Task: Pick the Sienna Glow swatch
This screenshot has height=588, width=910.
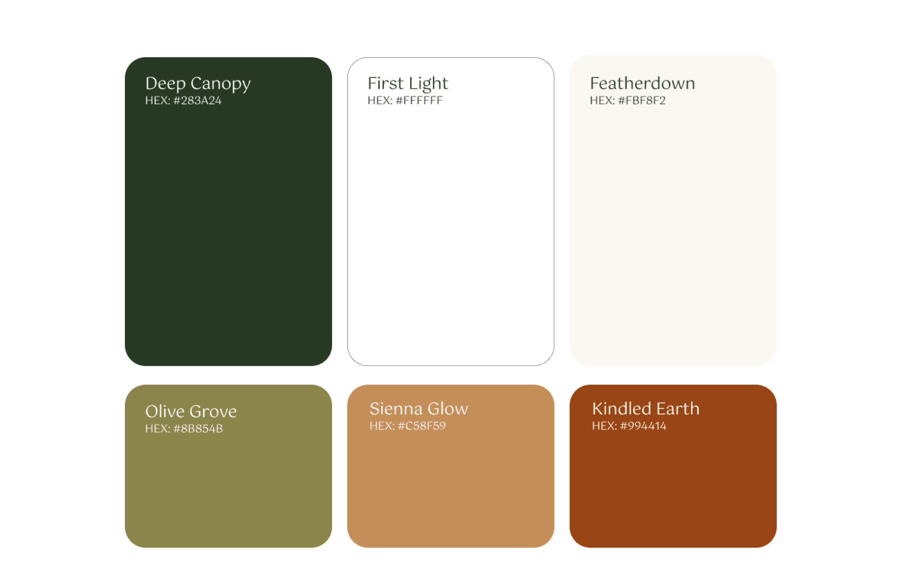Action: coord(450,466)
